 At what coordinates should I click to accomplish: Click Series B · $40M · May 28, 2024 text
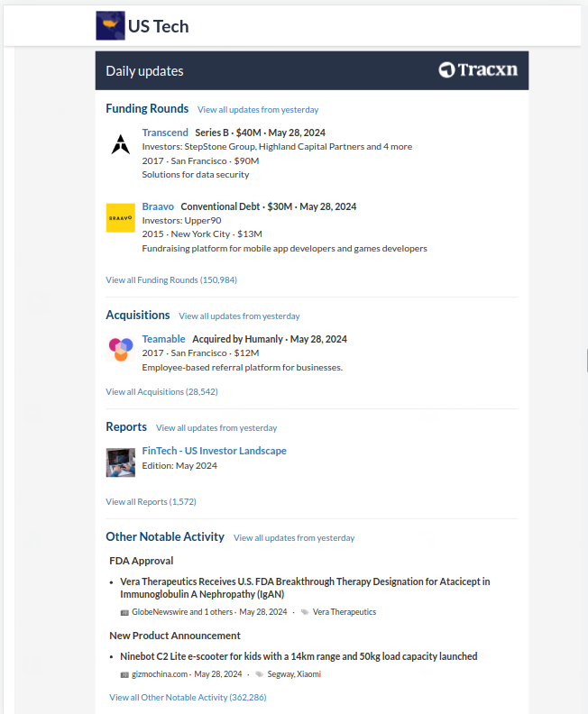(x=260, y=133)
